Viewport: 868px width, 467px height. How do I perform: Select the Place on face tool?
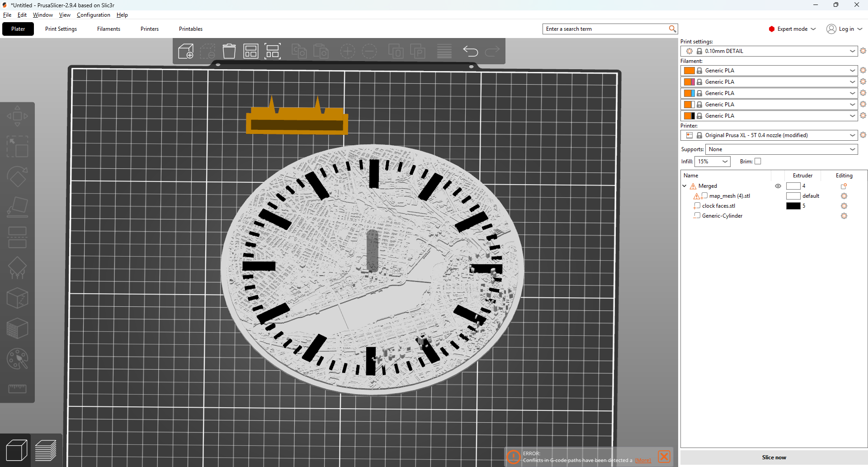coord(17,207)
